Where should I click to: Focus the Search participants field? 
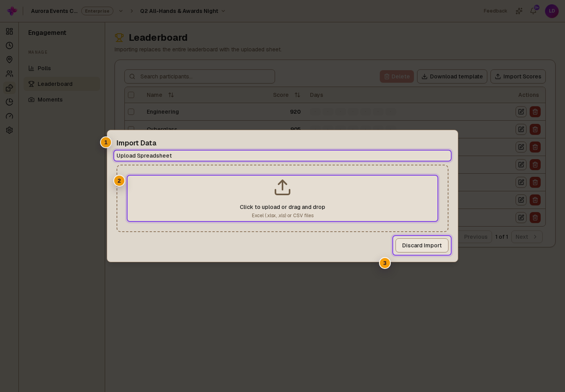(x=200, y=76)
